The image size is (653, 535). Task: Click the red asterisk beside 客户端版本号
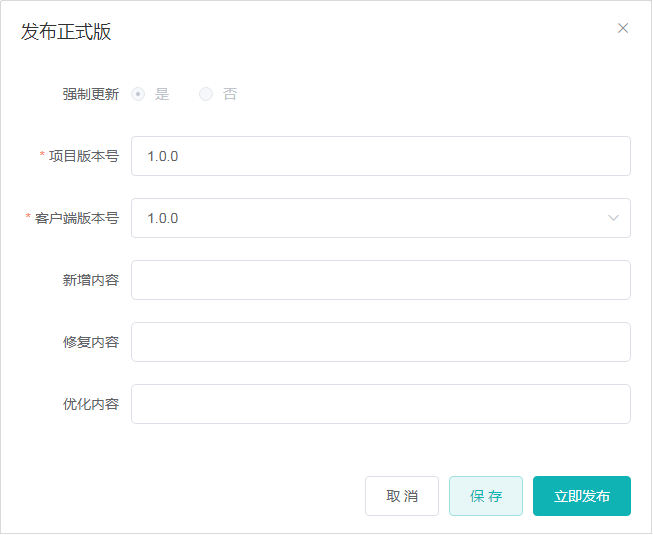(x=28, y=218)
